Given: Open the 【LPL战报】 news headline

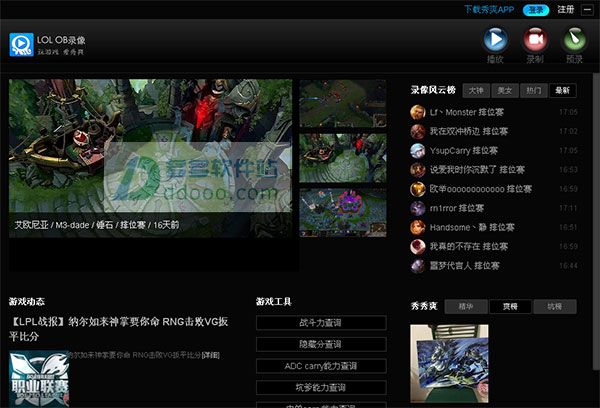Looking at the screenshot, I should [x=119, y=329].
